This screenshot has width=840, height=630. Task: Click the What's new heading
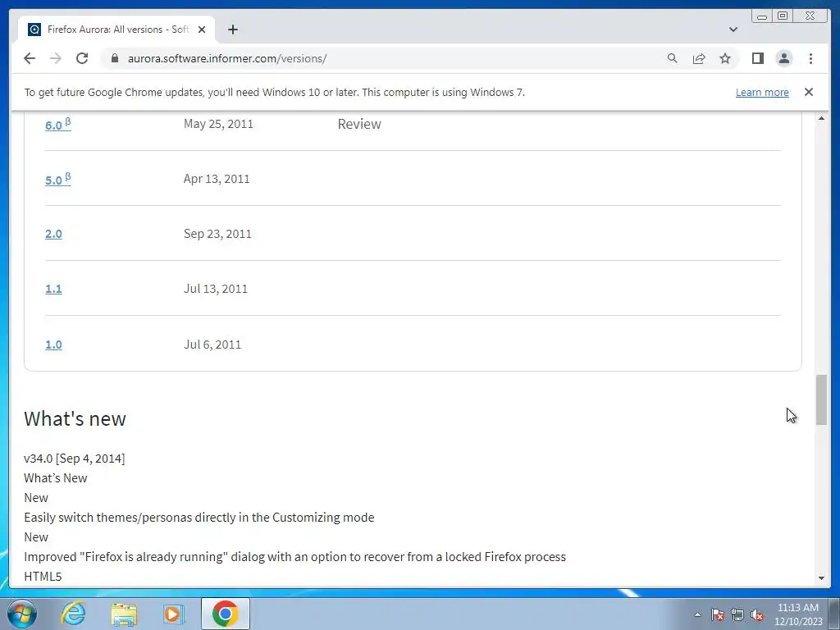75,418
